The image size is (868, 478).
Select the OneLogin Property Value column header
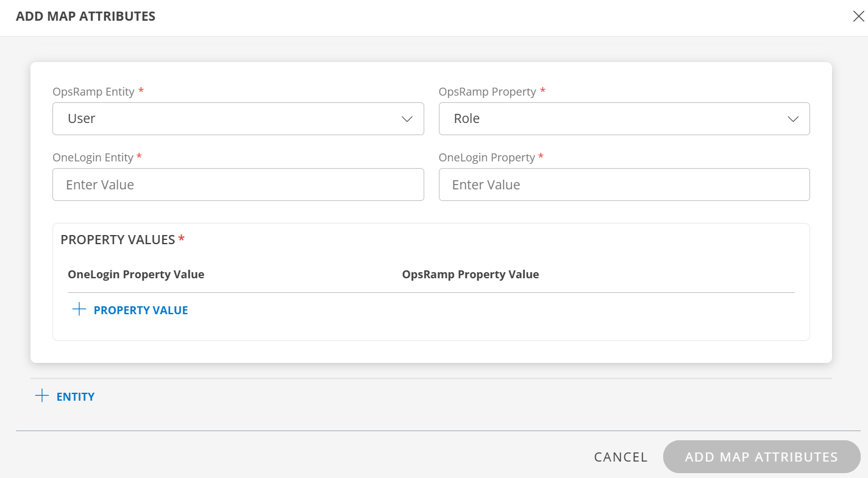click(136, 275)
